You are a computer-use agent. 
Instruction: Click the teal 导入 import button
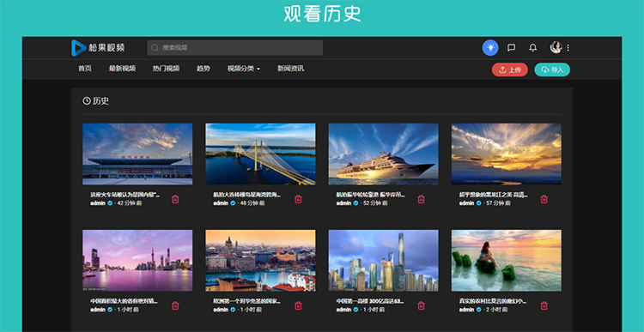[x=552, y=69]
